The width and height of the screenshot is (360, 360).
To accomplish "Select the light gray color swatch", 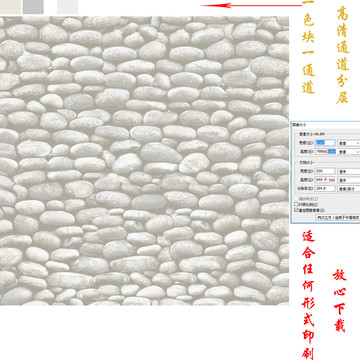I will [x=67, y=7].
